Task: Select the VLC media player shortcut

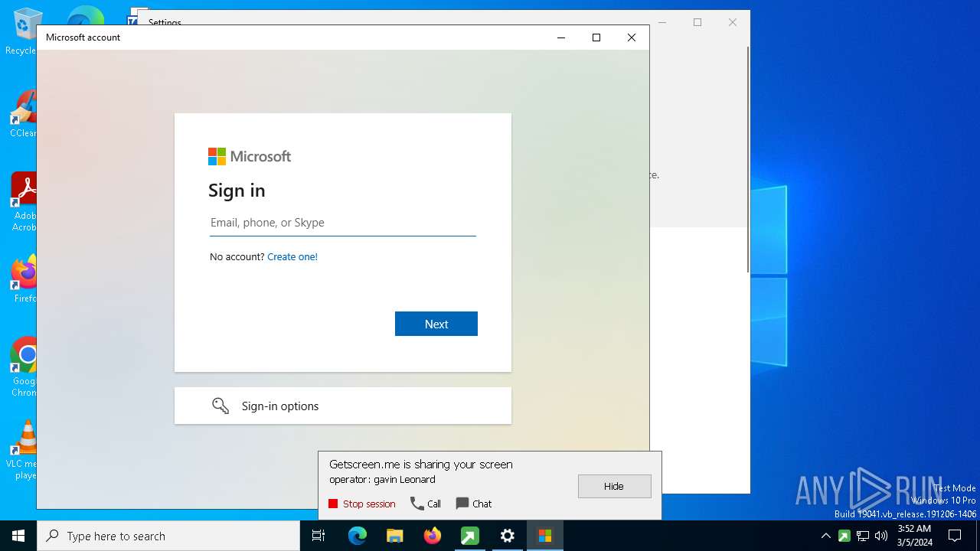Action: [23, 450]
